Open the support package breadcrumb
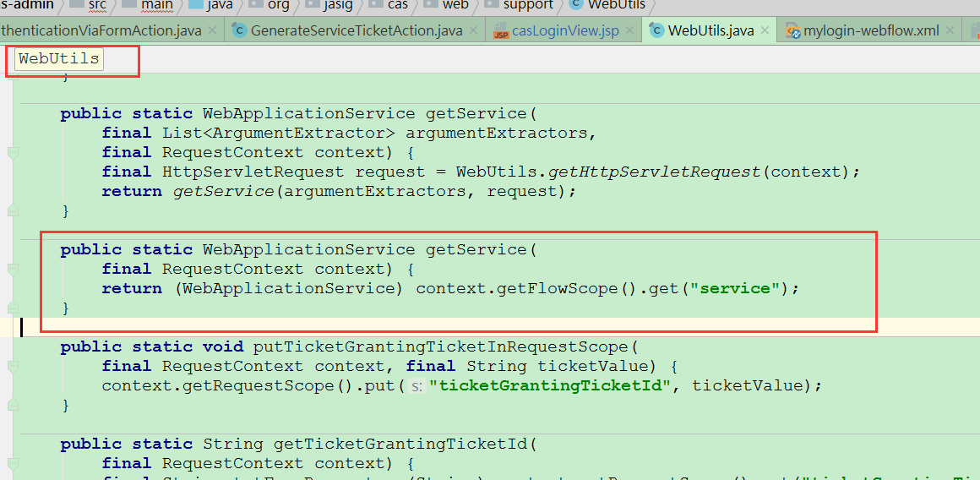 [x=520, y=5]
